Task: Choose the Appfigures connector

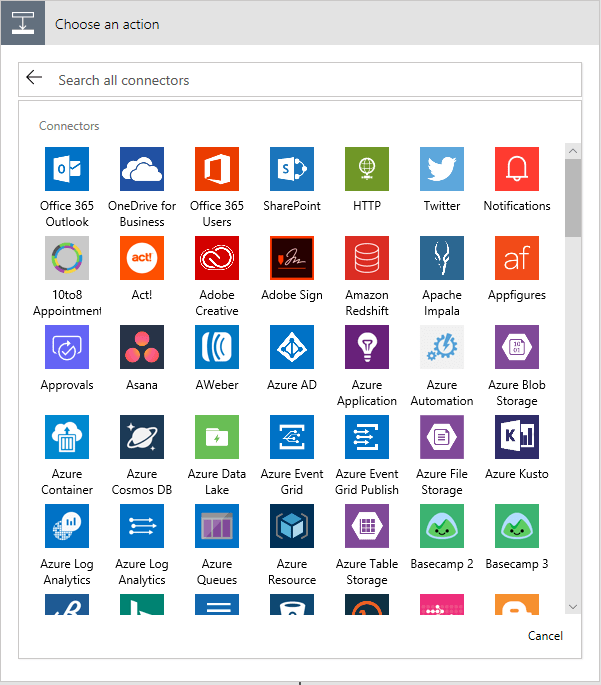Action: [517, 258]
